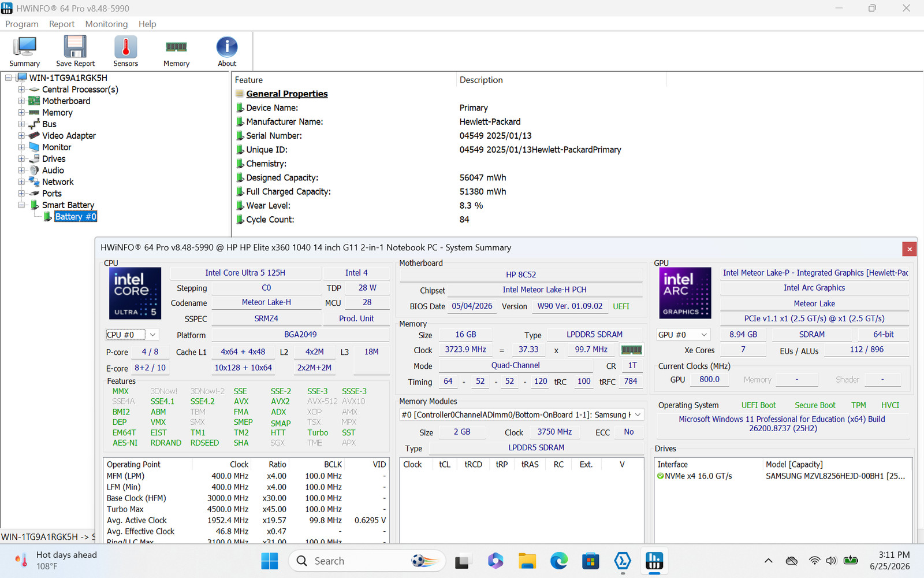Open the Program menu
Viewport: 924px width, 578px height.
point(22,24)
